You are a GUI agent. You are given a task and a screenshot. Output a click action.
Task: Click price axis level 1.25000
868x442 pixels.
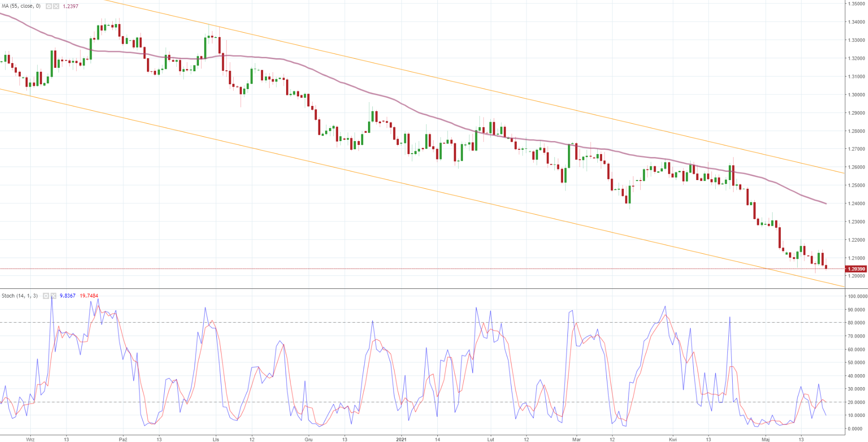coord(856,185)
